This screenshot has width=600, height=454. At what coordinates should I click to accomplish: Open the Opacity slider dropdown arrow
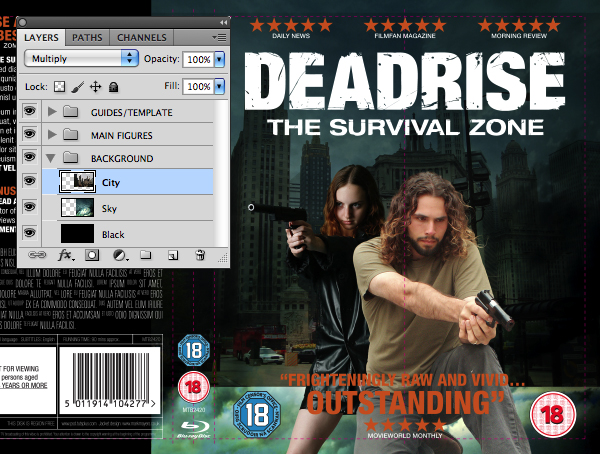click(x=219, y=59)
